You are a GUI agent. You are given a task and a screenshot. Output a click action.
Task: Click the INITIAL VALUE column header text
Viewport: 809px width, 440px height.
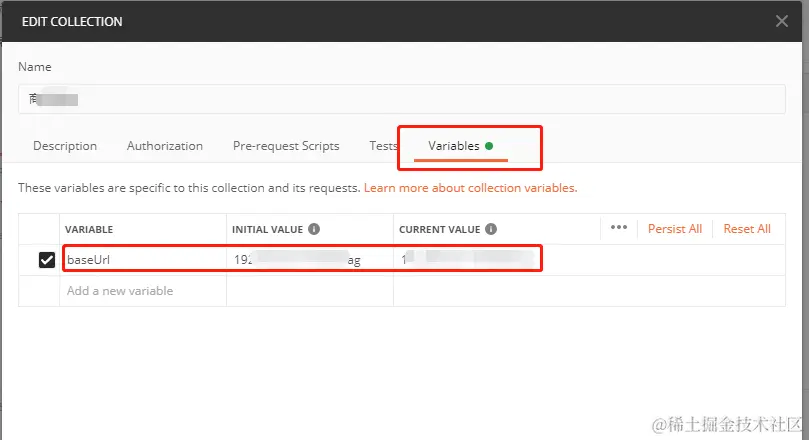tap(267, 230)
